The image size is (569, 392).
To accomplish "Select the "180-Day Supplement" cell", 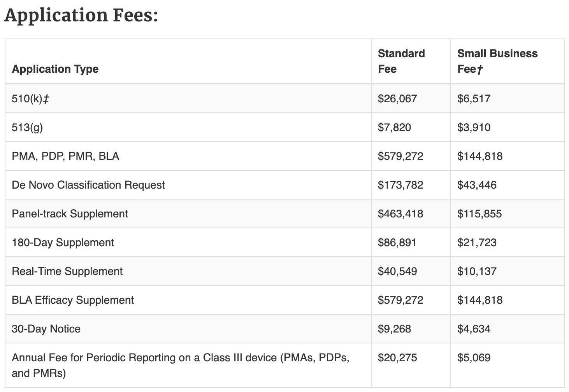I will (63, 243).
